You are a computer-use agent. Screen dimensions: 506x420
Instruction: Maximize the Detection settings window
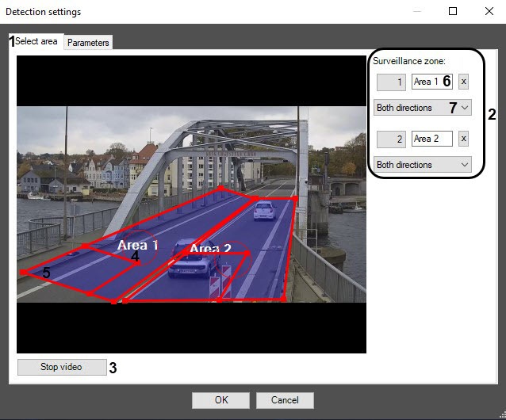[453, 12]
